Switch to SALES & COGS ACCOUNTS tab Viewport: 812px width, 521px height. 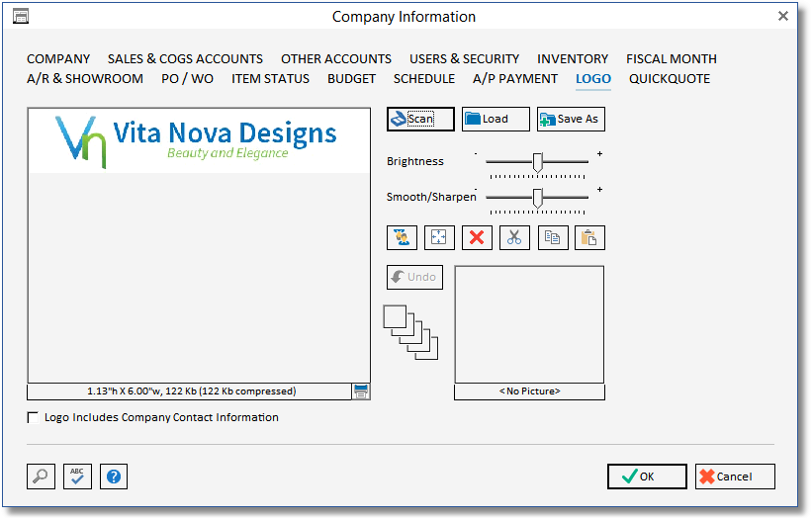click(185, 59)
